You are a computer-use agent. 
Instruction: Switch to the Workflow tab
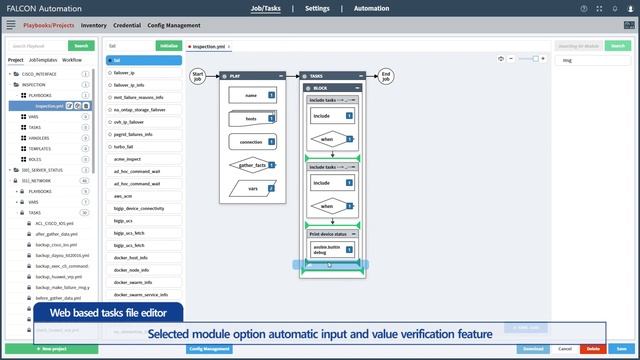click(x=72, y=60)
